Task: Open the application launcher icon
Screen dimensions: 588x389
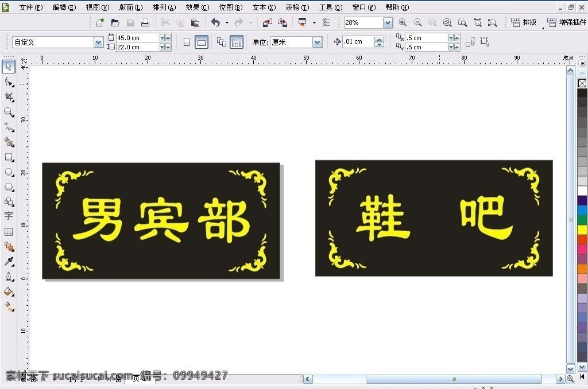Action: pyautogui.click(x=302, y=22)
